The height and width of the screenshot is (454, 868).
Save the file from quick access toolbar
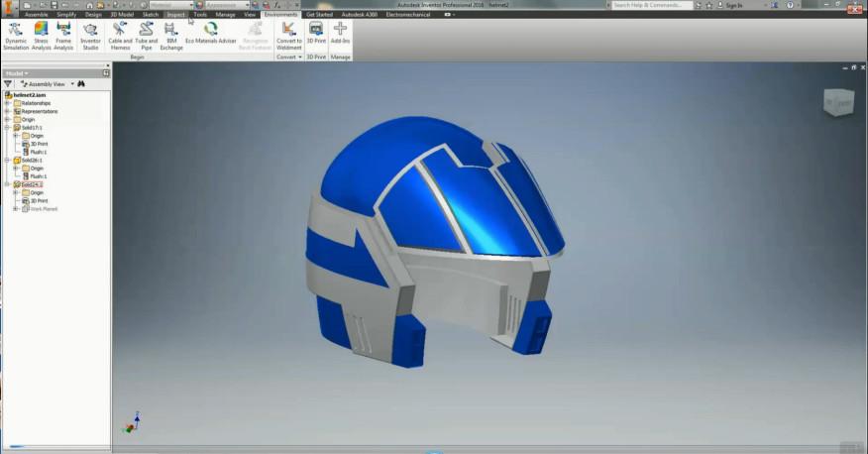54,5
